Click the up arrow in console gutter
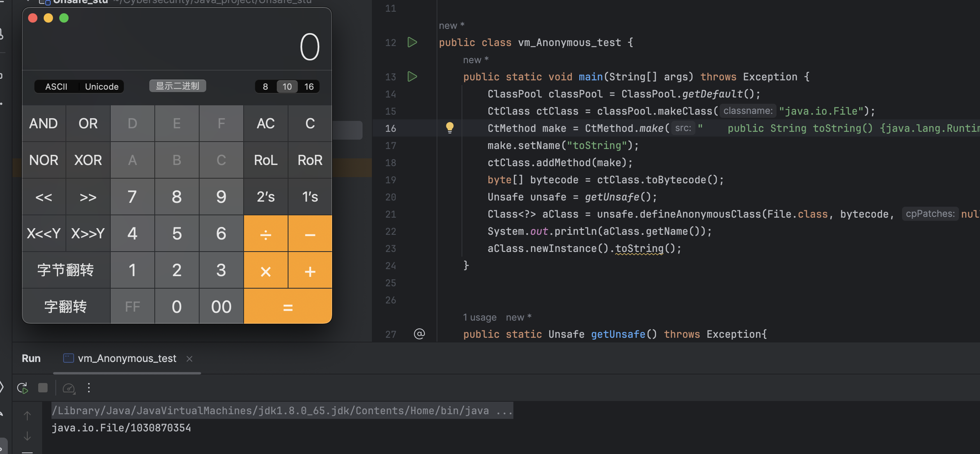The width and height of the screenshot is (980, 454). [x=27, y=416]
